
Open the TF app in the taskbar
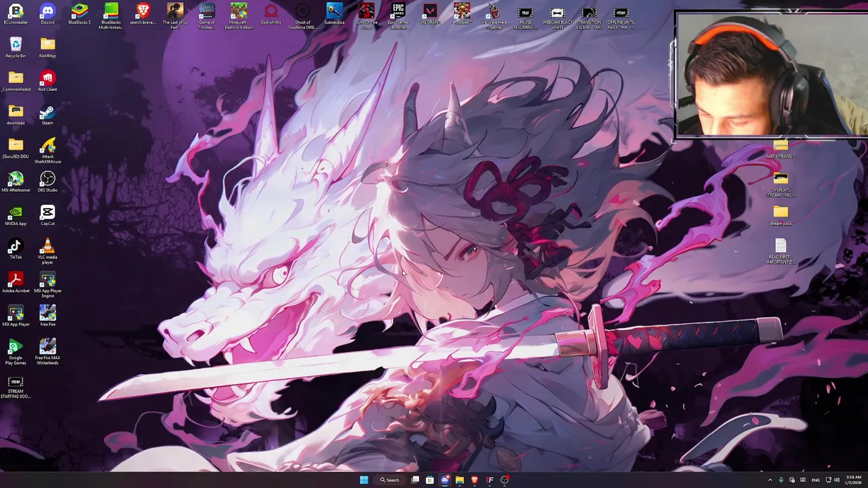pyautogui.click(x=490, y=480)
